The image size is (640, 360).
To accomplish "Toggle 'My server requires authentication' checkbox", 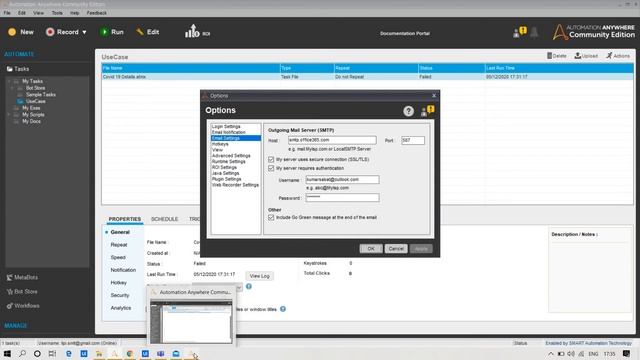I will point(271,168).
